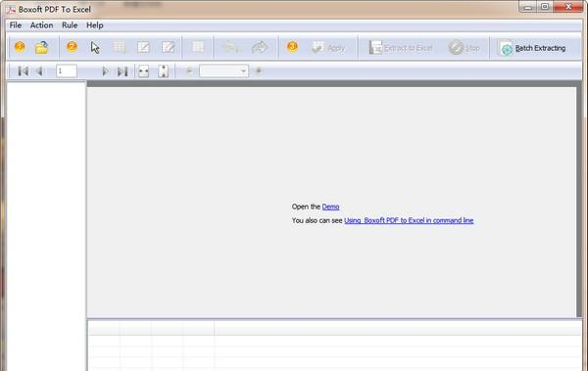Click the Apply toolbar button
Image resolution: width=588 pixels, height=371 pixels.
tap(328, 48)
